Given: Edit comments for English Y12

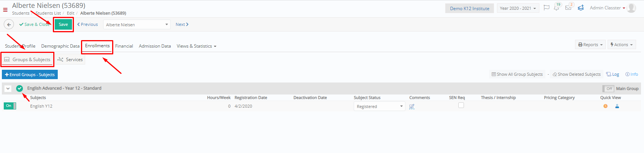Looking at the screenshot, I should click(x=412, y=106).
